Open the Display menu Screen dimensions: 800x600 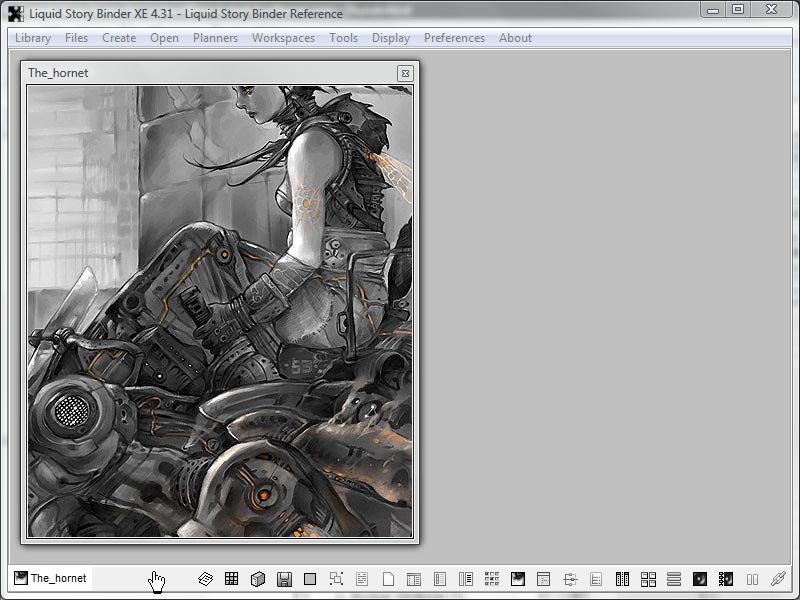point(390,38)
